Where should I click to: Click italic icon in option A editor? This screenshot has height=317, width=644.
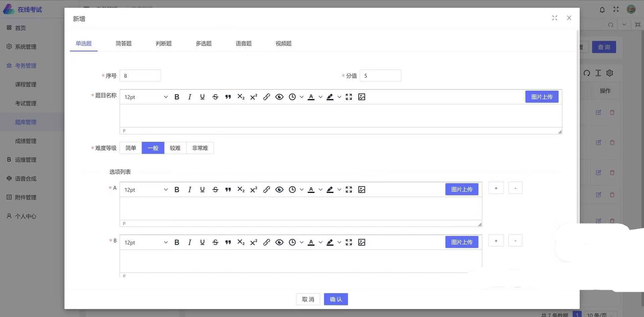tap(190, 190)
